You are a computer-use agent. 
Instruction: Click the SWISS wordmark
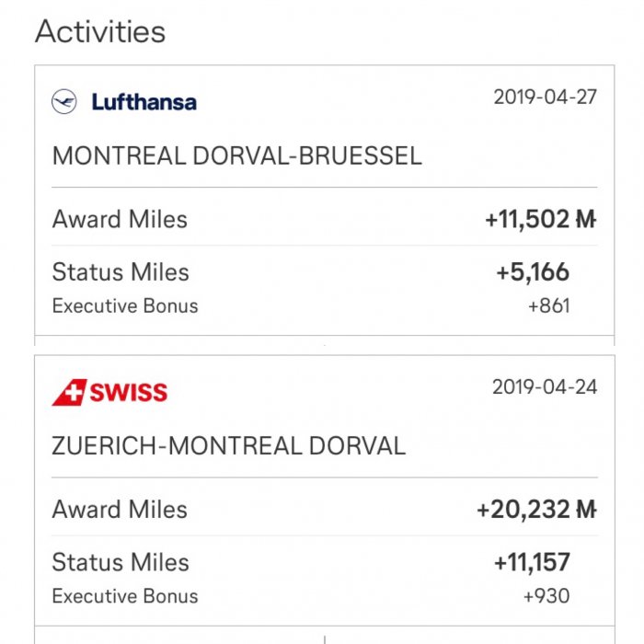(x=128, y=393)
